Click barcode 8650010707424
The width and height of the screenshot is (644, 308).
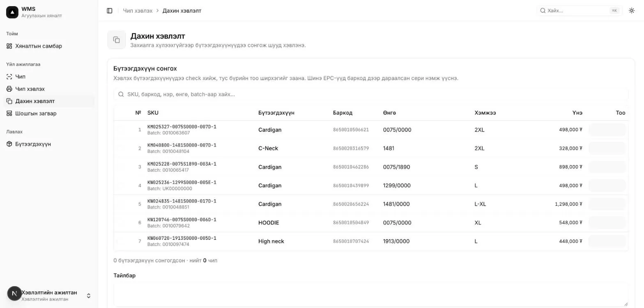point(351,241)
